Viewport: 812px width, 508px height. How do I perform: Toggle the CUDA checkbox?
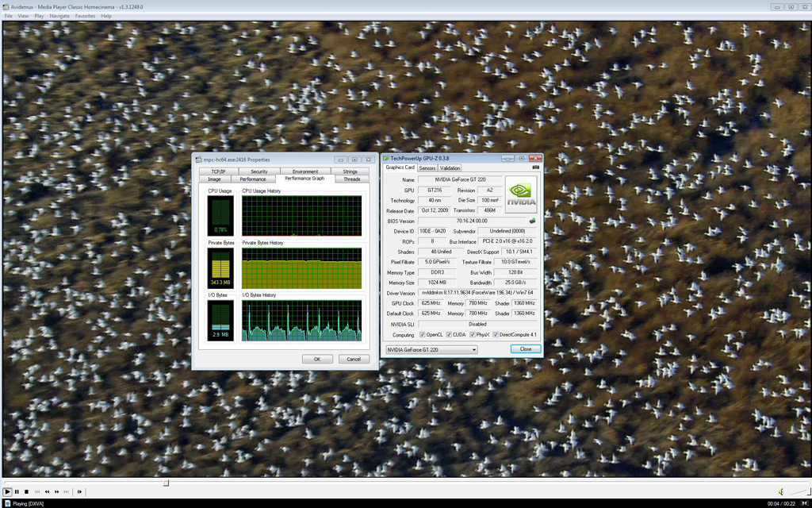coord(448,335)
